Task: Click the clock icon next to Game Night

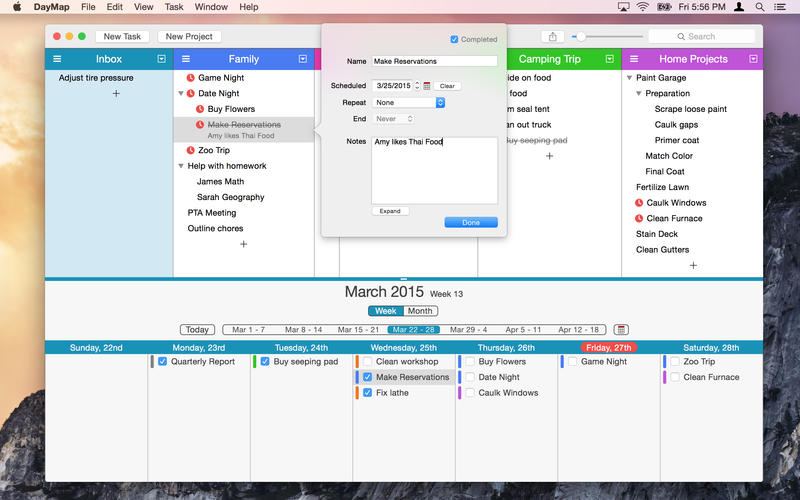Action: (191, 78)
